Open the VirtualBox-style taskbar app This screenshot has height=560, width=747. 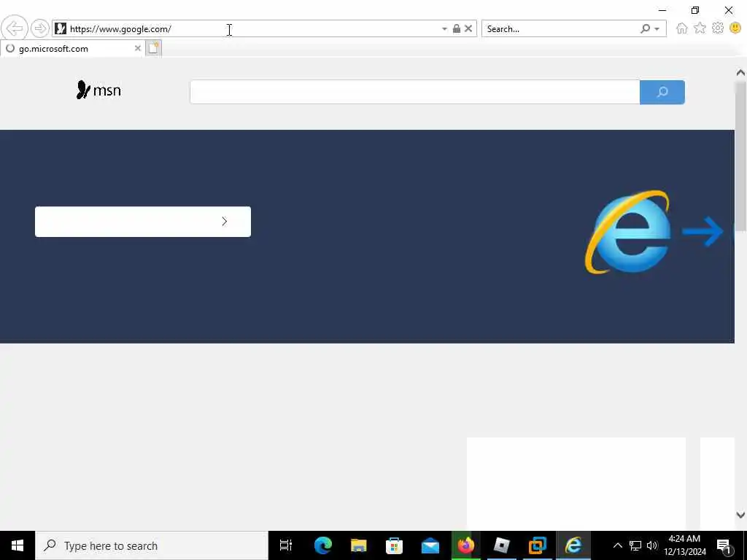point(538,545)
